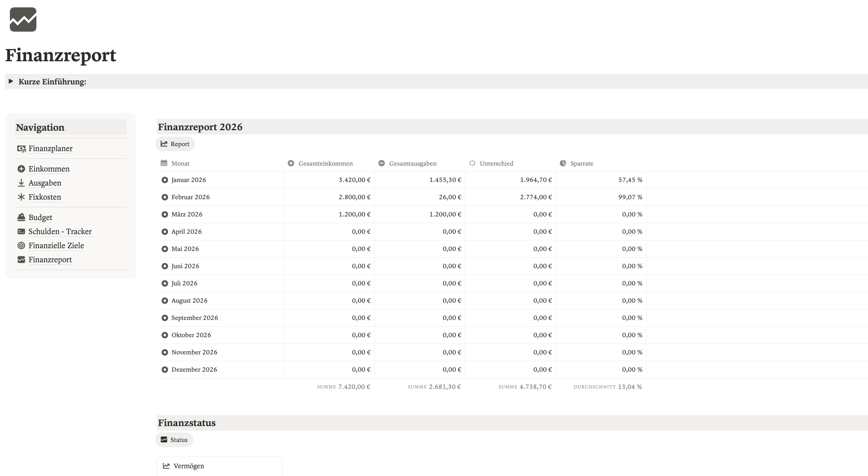Click the circle icon beside Januar 2026
The width and height of the screenshot is (868, 476).
click(x=165, y=180)
